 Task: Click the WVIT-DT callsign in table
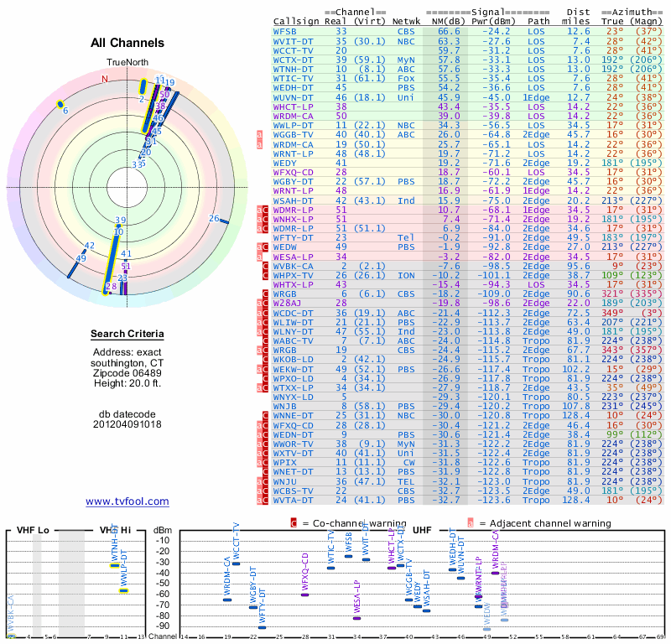coord(293,41)
